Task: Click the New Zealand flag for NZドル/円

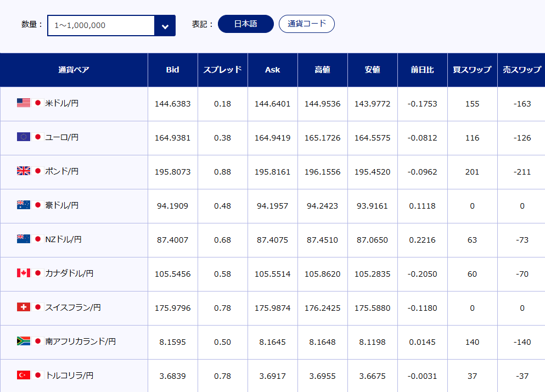Action: 24,239
